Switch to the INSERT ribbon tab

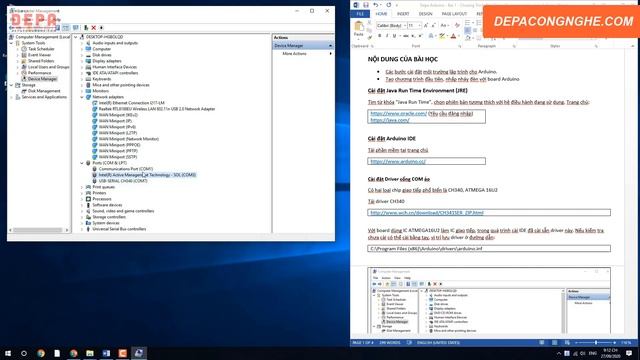coord(403,14)
